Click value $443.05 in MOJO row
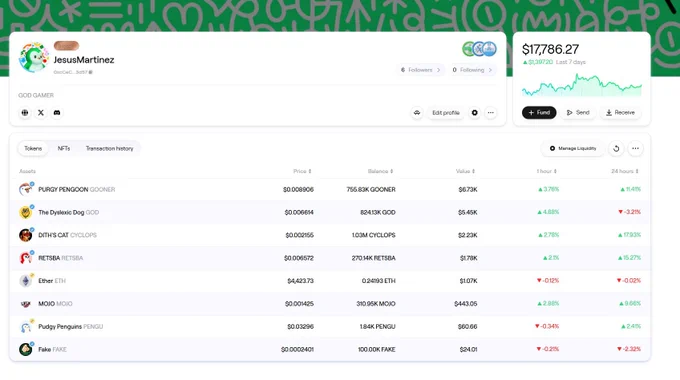The height and width of the screenshot is (380, 680). (466, 304)
